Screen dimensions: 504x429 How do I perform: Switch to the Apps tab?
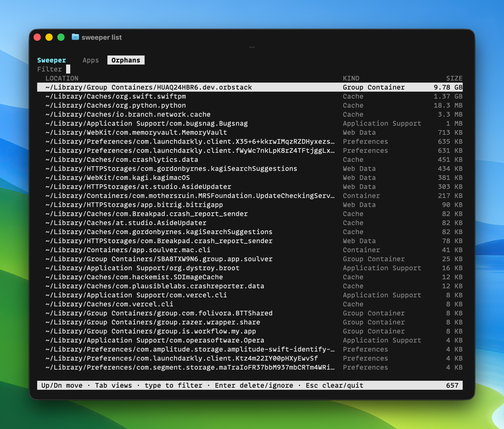(x=91, y=60)
